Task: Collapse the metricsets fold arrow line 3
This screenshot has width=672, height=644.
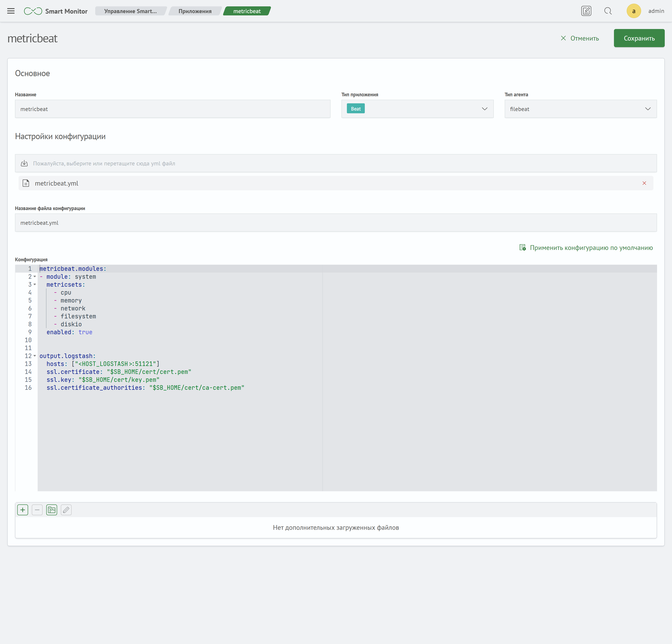Action: [35, 284]
